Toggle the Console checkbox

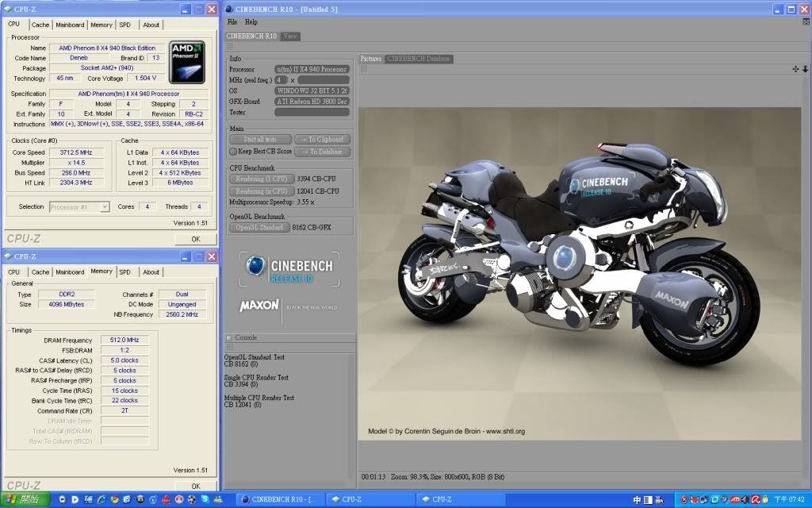pos(229,337)
